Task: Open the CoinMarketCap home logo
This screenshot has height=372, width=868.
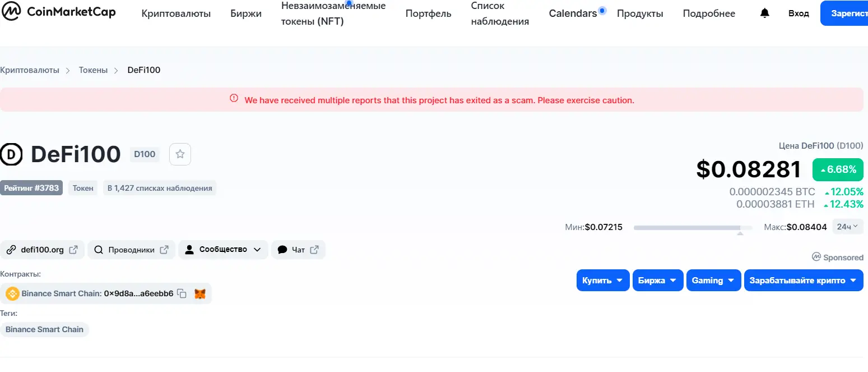Action: [x=58, y=11]
